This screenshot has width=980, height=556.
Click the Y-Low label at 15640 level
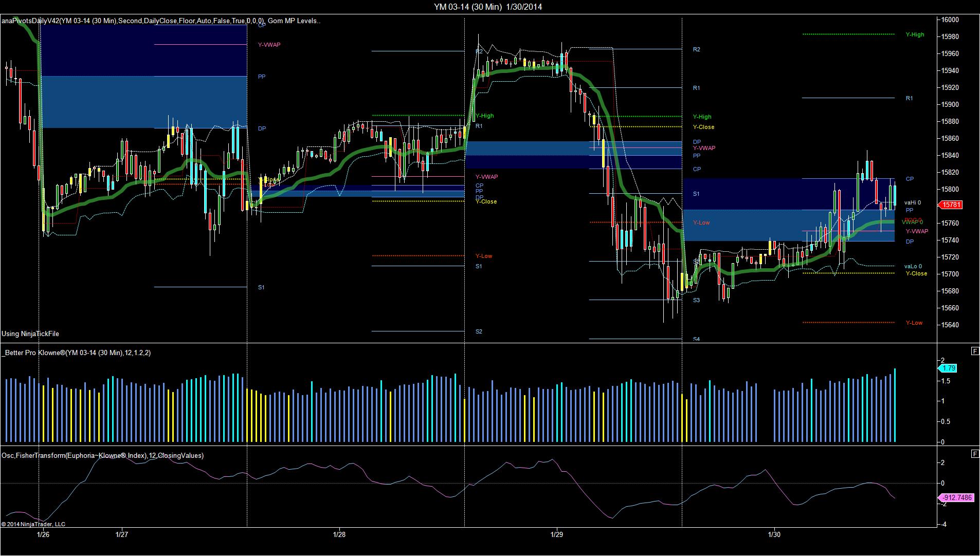(x=914, y=323)
